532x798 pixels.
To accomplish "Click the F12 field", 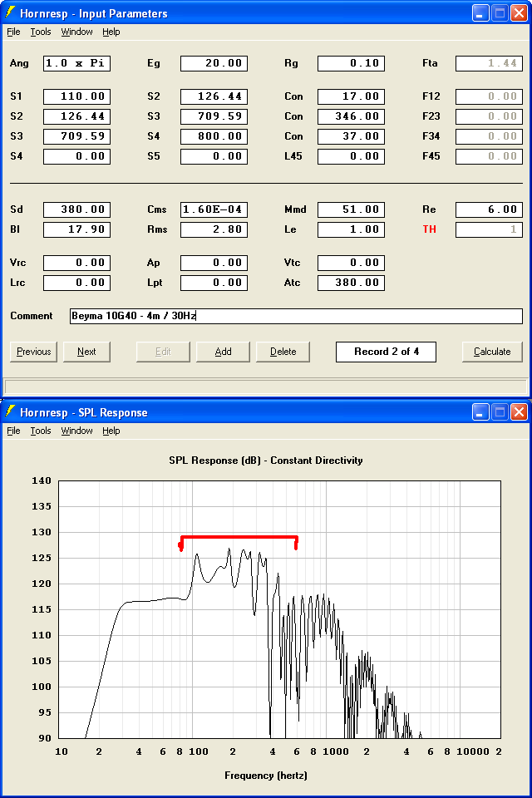I will (x=490, y=96).
